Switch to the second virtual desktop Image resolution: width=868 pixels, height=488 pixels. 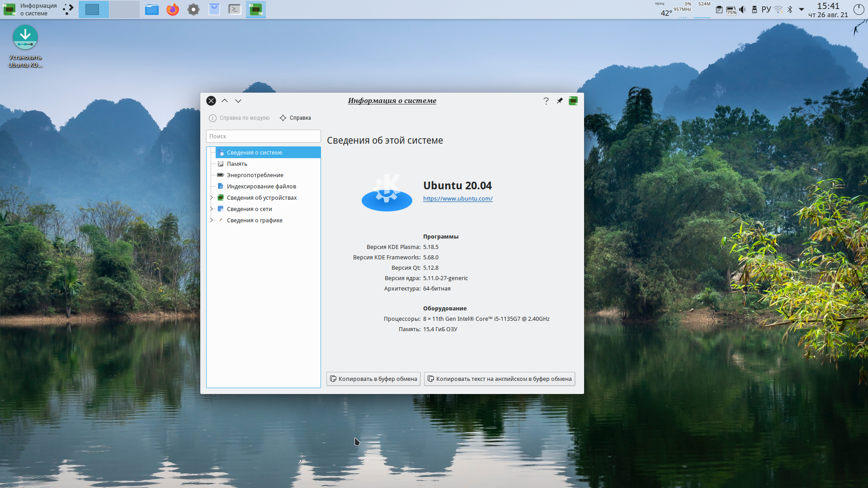click(x=124, y=9)
